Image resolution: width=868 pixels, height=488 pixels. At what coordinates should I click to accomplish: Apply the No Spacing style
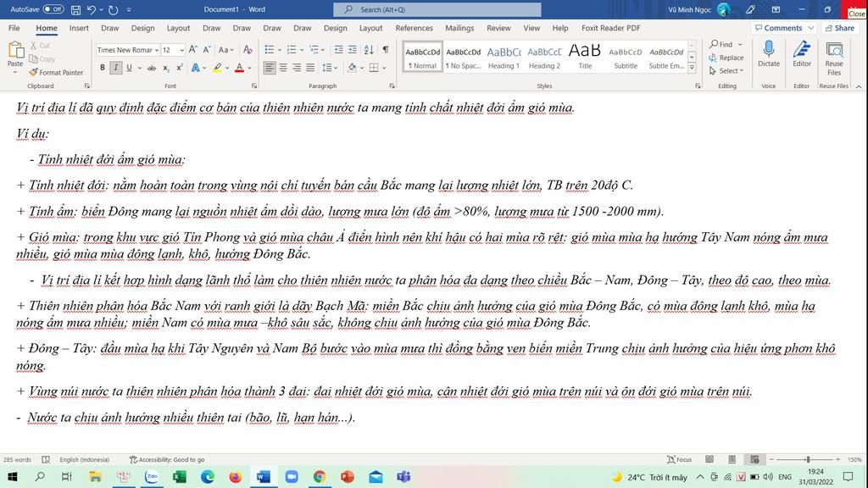click(x=464, y=57)
